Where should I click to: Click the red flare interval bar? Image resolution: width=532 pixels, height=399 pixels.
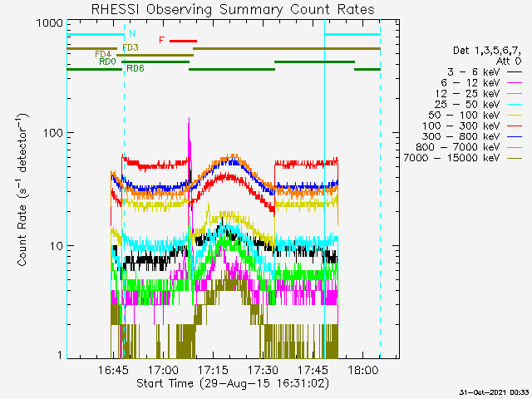coord(183,41)
